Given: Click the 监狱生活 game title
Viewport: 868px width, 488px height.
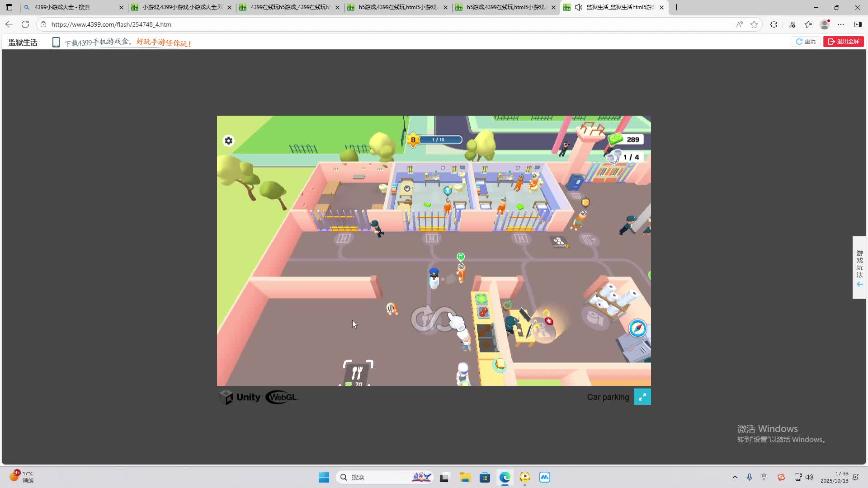Looking at the screenshot, I should click(23, 42).
